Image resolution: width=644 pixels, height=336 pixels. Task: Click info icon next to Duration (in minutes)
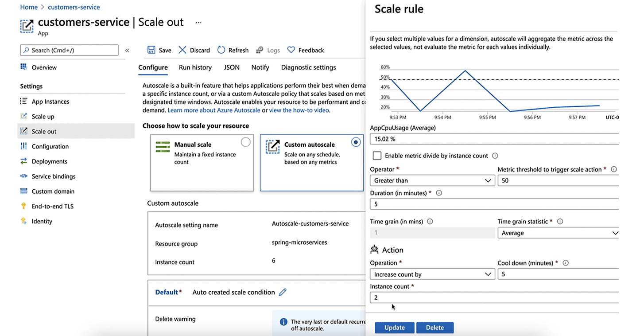click(x=439, y=193)
